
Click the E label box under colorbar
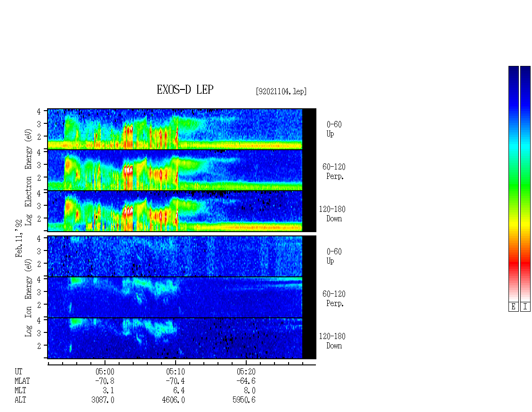[x=513, y=307]
